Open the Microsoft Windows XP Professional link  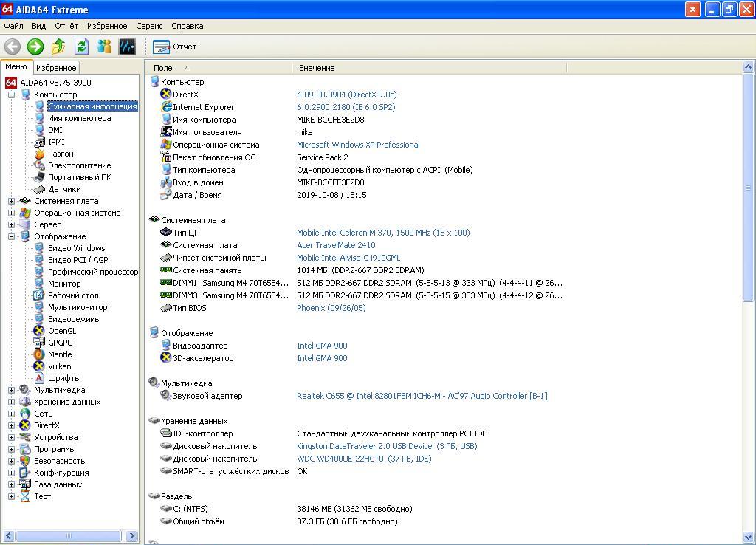(x=358, y=145)
